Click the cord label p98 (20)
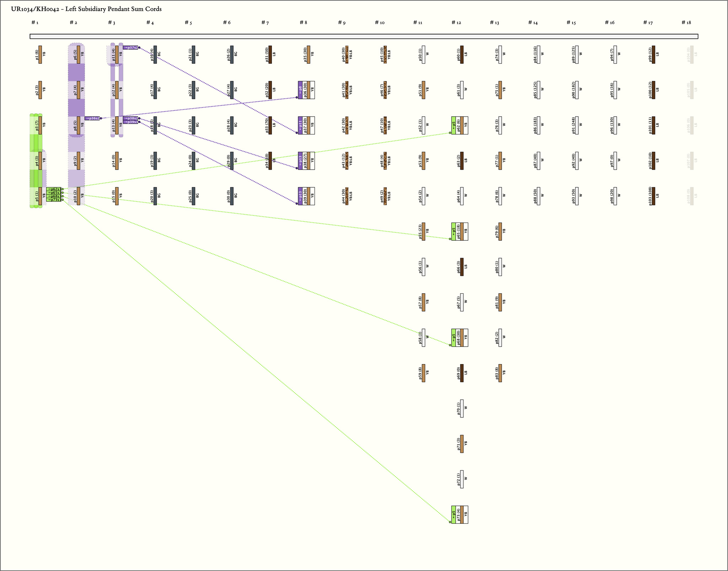Viewport: 728px width, 571px height. [612, 196]
